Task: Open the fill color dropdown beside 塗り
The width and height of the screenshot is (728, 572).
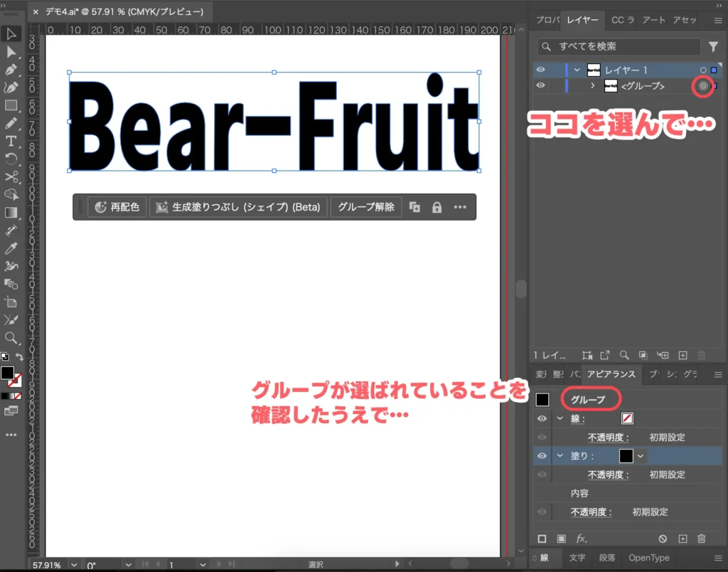Action: [x=639, y=456]
